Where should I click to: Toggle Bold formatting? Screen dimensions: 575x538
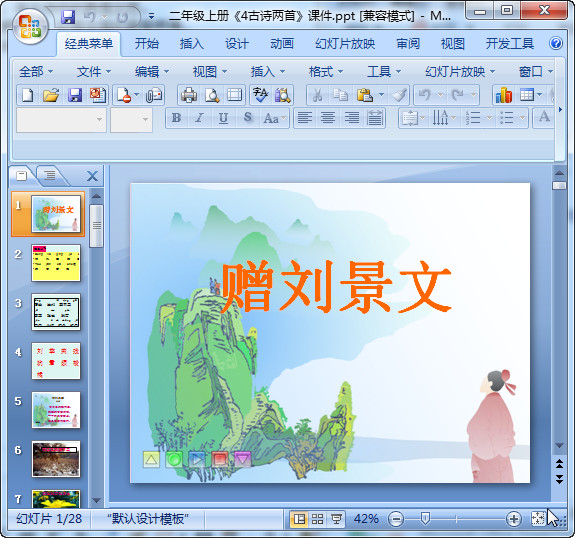(176, 118)
